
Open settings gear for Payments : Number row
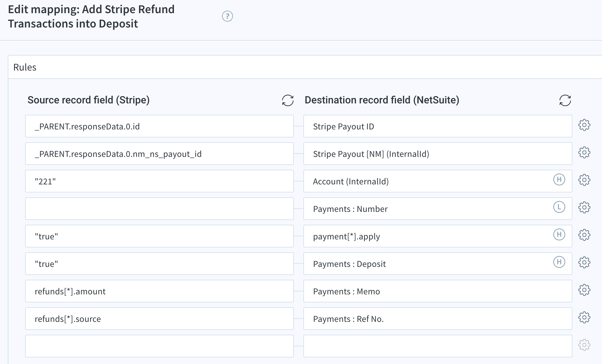tap(584, 208)
